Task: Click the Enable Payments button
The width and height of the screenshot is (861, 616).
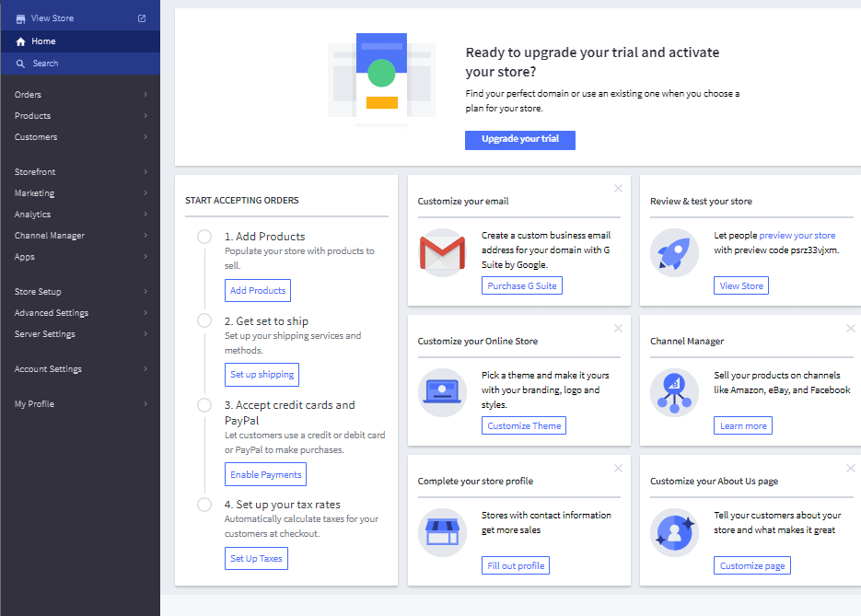Action: click(x=265, y=474)
